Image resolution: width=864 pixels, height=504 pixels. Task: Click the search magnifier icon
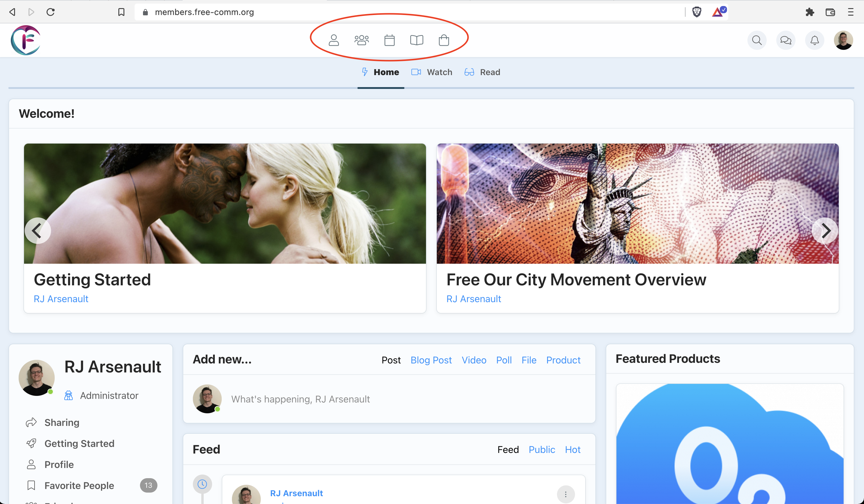tap(757, 41)
